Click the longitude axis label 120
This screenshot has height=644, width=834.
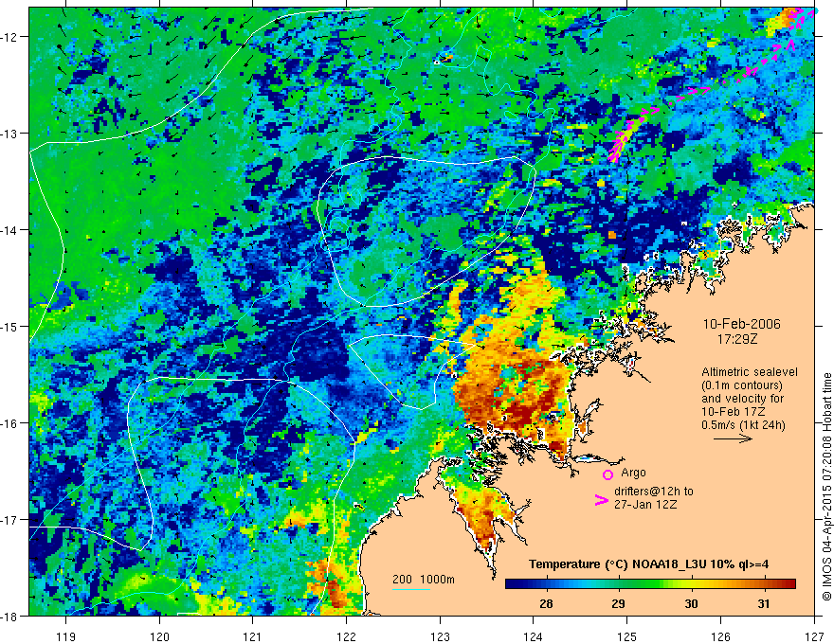point(159,636)
